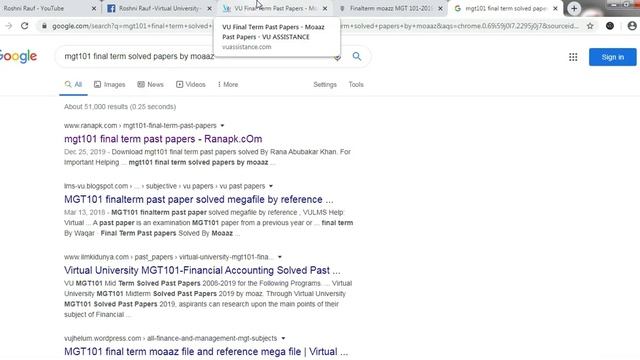Viewport: 640px width, 360px height.
Task: Go forward with the arrow button
Action: point(9,26)
